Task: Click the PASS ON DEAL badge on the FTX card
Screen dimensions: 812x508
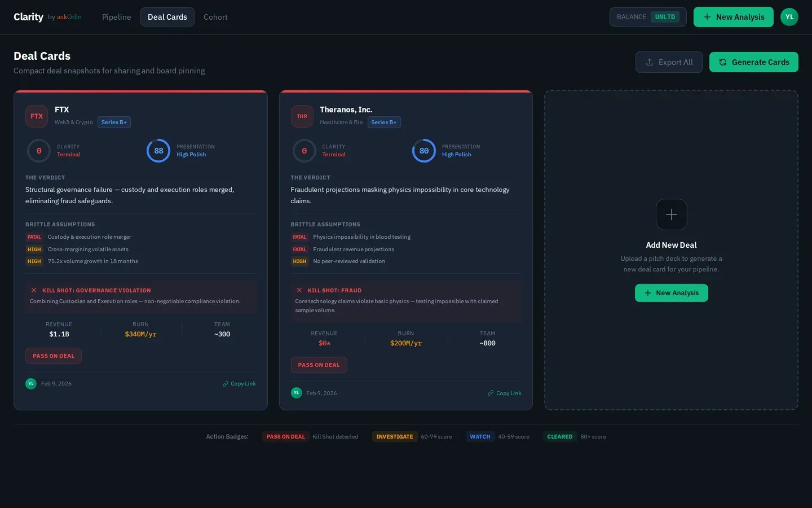Action: tap(53, 356)
